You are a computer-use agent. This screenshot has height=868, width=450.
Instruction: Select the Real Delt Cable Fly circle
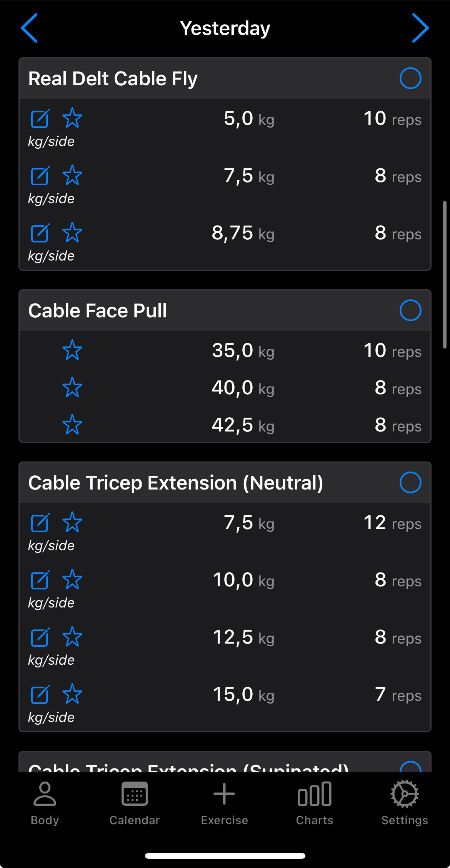coord(410,78)
